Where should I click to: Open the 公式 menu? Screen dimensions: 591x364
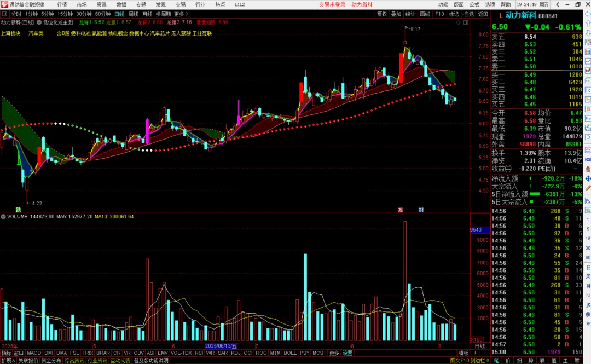(x=474, y=4)
